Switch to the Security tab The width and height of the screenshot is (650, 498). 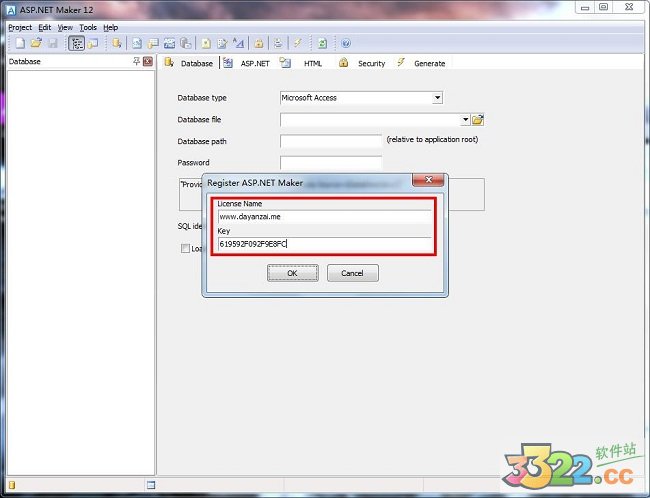click(x=362, y=63)
